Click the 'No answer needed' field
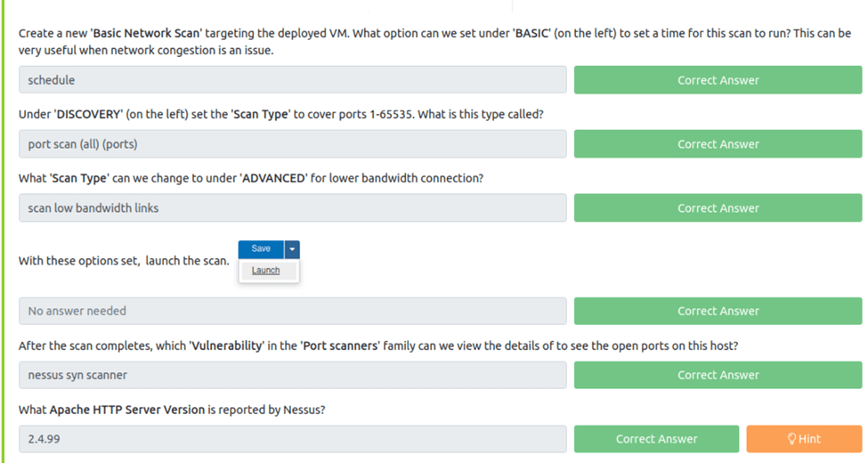868x463 pixels. tap(292, 311)
